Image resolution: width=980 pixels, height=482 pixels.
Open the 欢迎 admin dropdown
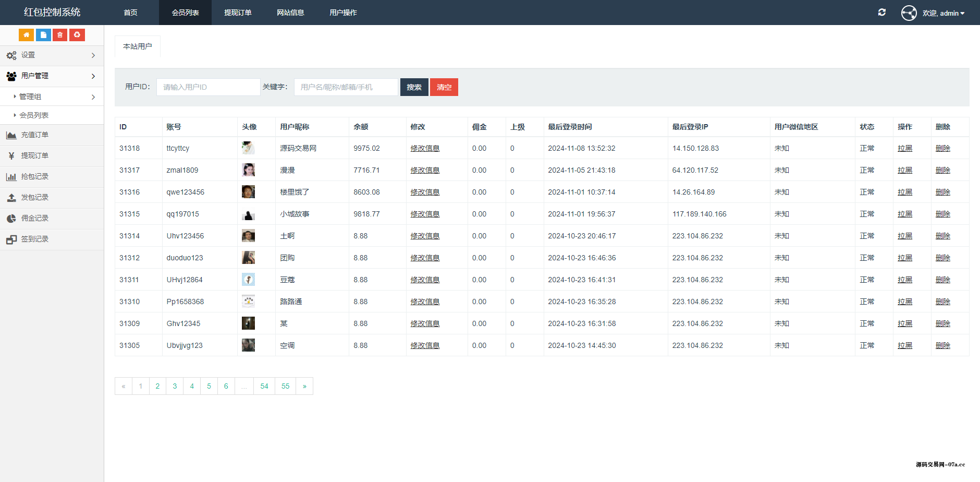click(943, 13)
